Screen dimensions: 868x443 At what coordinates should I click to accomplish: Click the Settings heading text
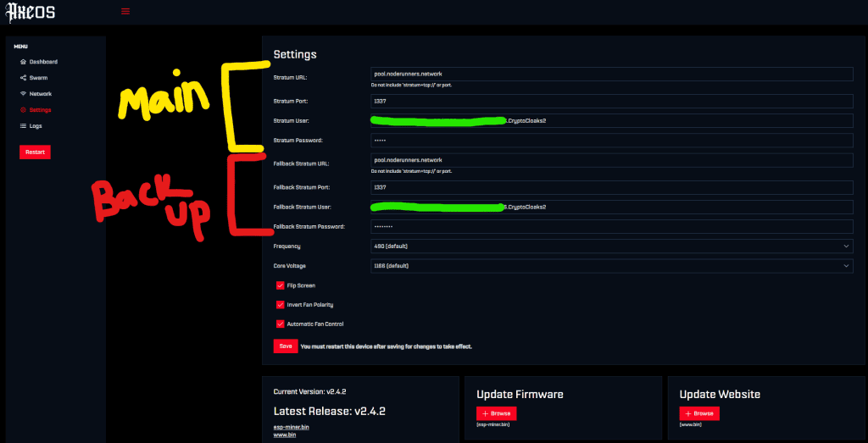(x=295, y=54)
